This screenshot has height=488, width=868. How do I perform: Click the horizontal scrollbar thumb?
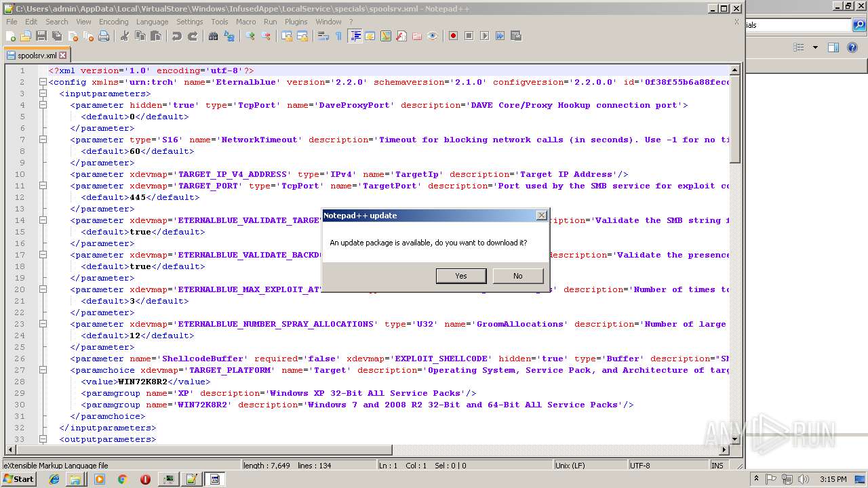tap(204, 449)
